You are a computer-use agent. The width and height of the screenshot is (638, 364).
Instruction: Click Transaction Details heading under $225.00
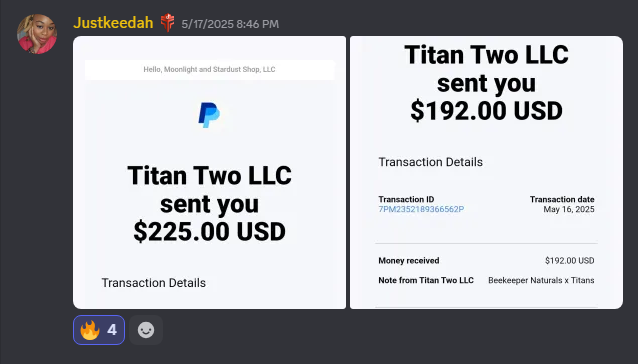pyautogui.click(x=154, y=283)
